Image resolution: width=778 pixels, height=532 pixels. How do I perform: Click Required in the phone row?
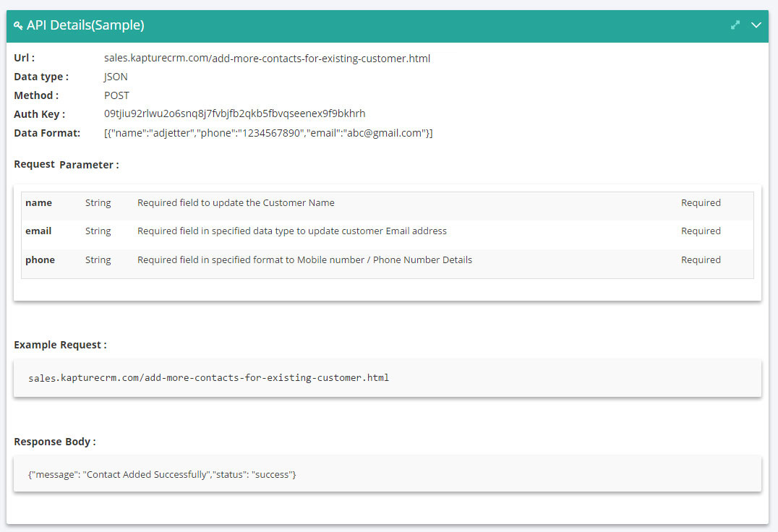[701, 259]
